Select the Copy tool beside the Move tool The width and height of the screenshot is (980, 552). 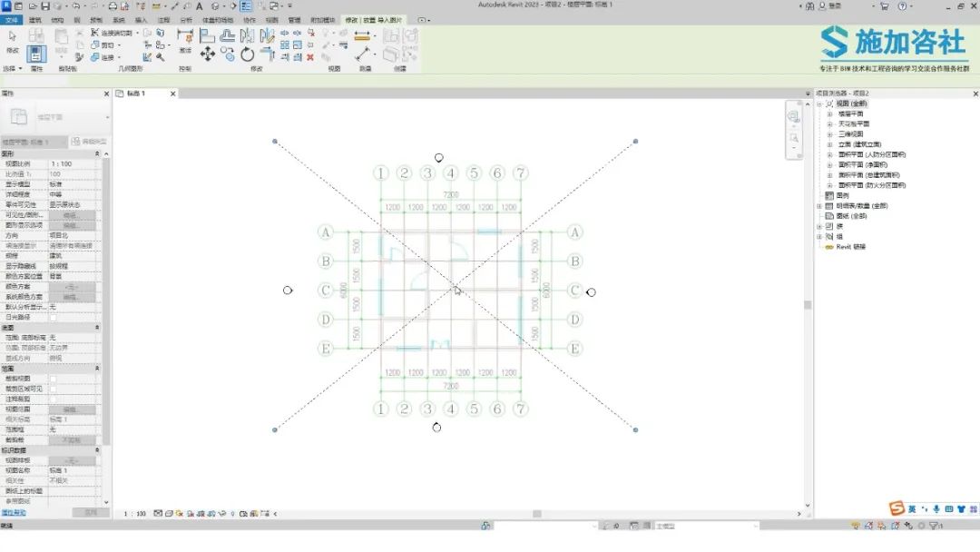click(228, 55)
